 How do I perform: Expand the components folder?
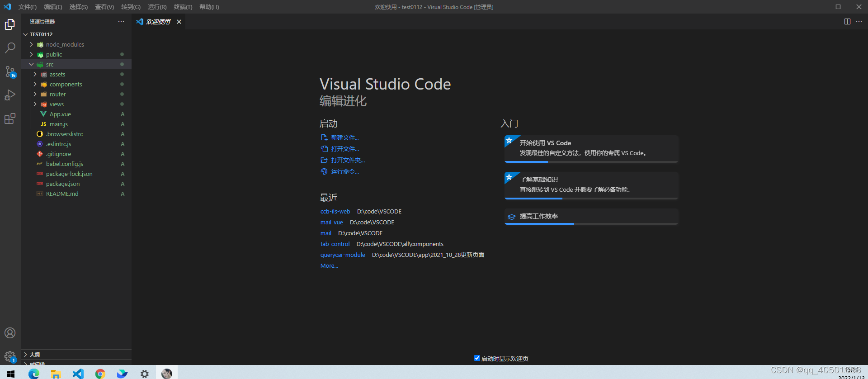click(x=35, y=84)
